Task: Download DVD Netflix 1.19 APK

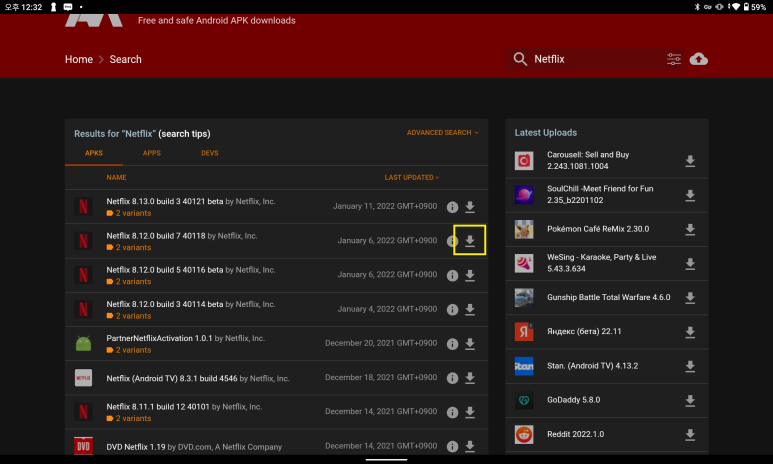Action: 470,446
